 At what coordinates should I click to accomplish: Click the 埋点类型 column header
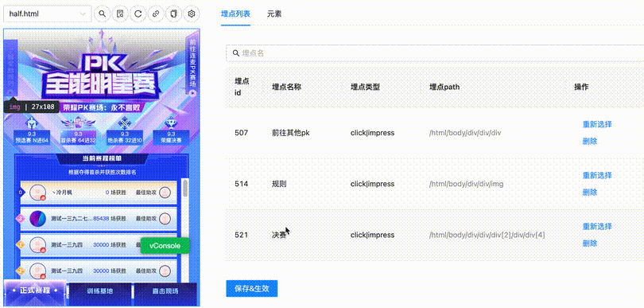[x=365, y=87]
